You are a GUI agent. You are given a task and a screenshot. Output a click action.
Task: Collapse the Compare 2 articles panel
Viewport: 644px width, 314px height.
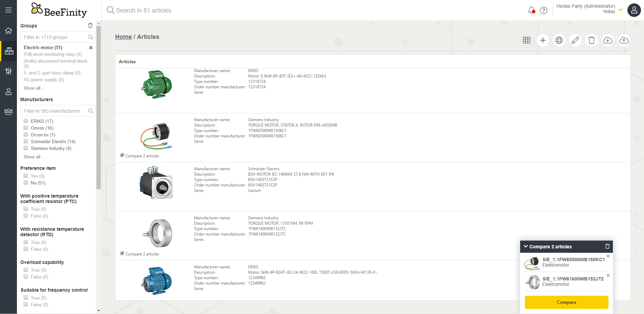[526, 246]
